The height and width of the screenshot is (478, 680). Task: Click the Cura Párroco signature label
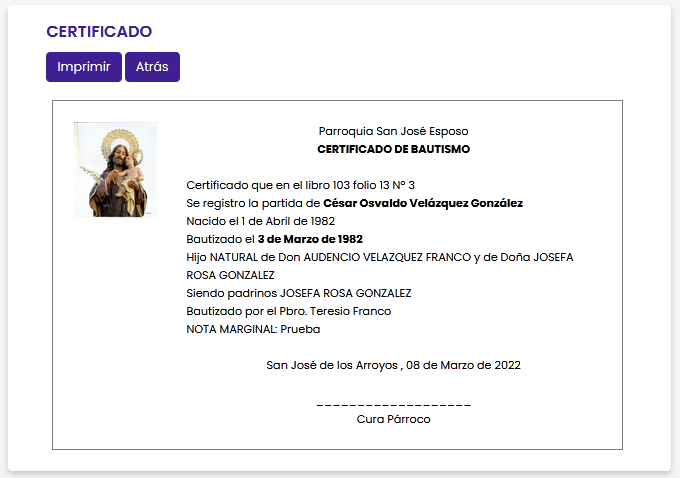pos(393,419)
